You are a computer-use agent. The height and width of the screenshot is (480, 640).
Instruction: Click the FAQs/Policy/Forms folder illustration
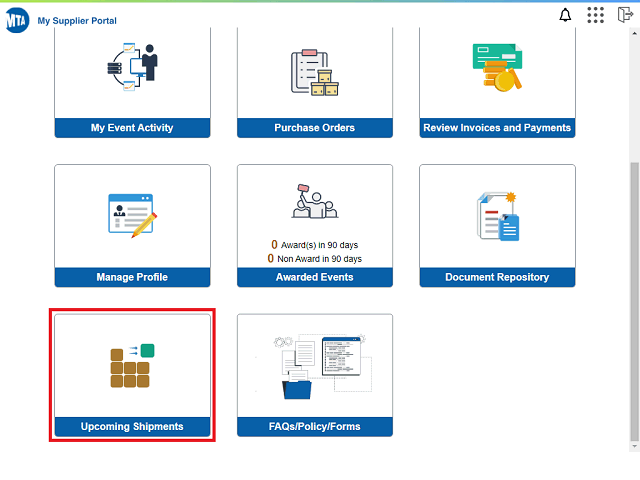pos(315,367)
